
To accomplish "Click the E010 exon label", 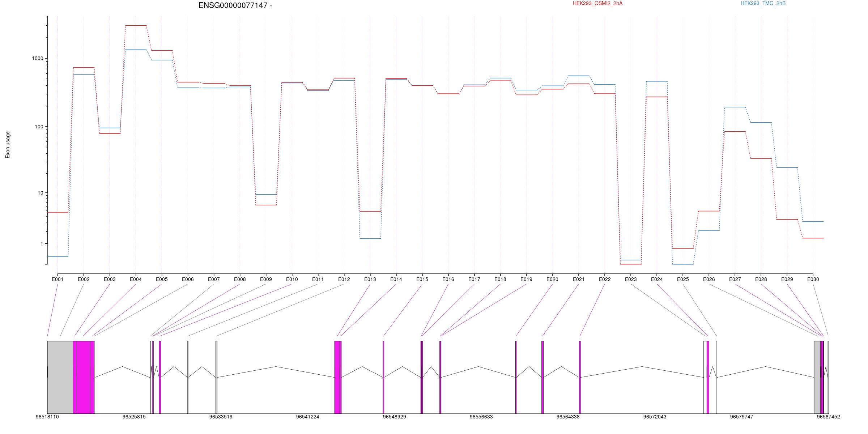I will [x=292, y=279].
